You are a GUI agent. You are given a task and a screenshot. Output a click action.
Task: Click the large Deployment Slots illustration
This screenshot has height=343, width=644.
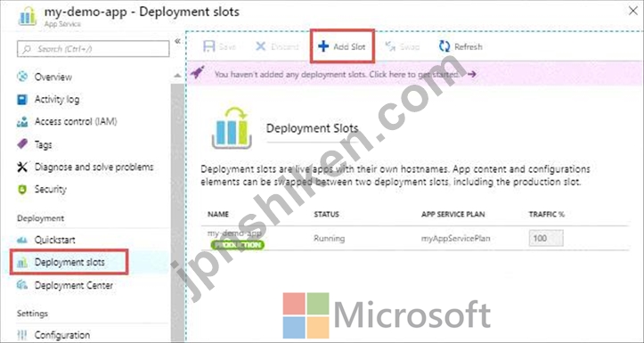pyautogui.click(x=232, y=127)
